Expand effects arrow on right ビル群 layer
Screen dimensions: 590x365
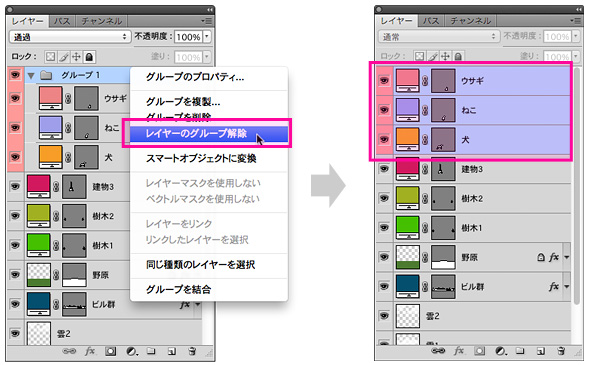pyautogui.click(x=566, y=287)
